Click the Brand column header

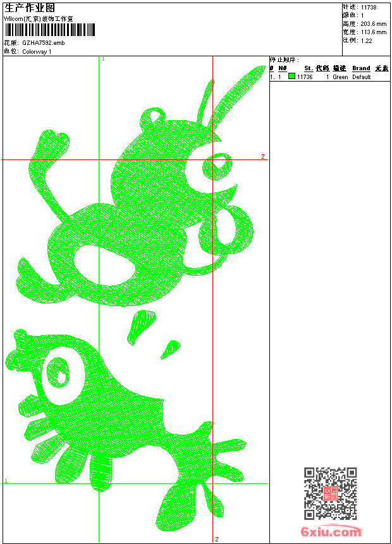[x=361, y=68]
